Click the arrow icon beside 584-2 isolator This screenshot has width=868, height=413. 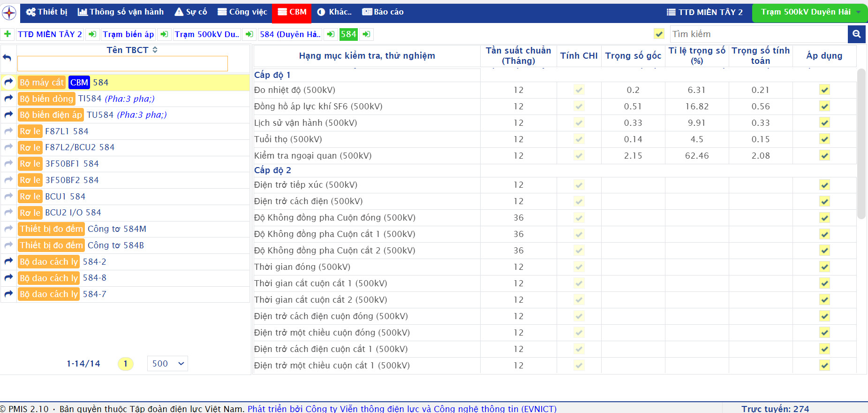click(x=8, y=261)
